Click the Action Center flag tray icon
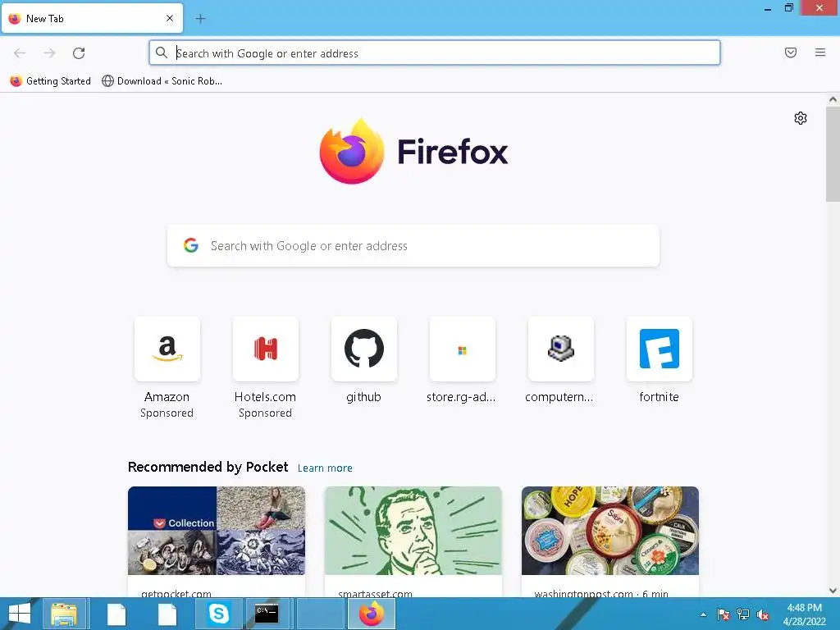 [x=724, y=614]
